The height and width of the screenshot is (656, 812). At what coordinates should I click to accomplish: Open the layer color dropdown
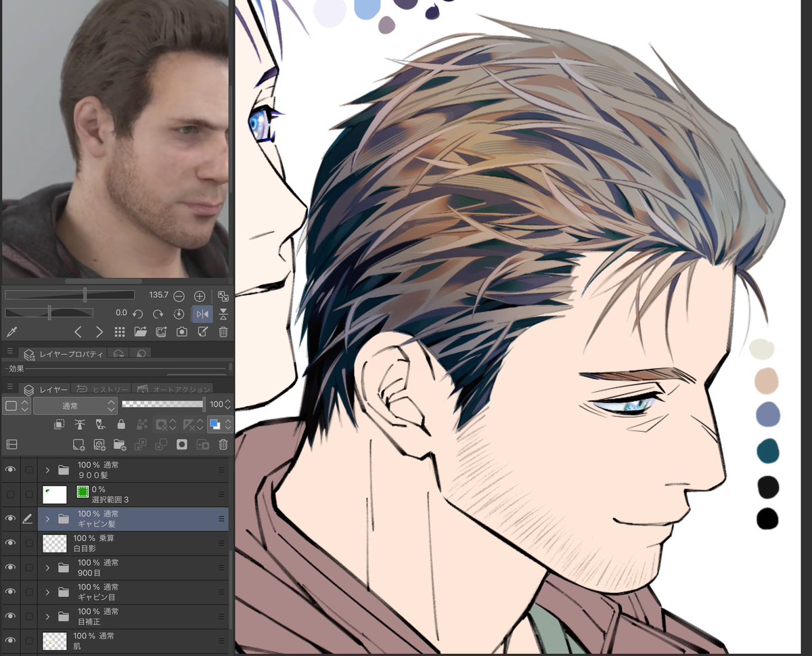pyautogui.click(x=219, y=424)
